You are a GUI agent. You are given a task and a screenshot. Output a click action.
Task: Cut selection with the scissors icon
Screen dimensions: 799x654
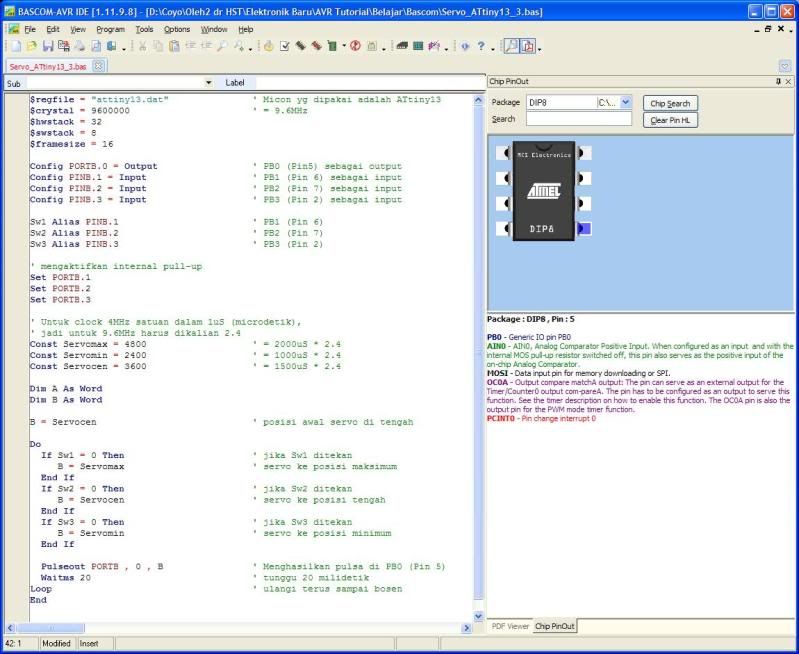click(143, 46)
